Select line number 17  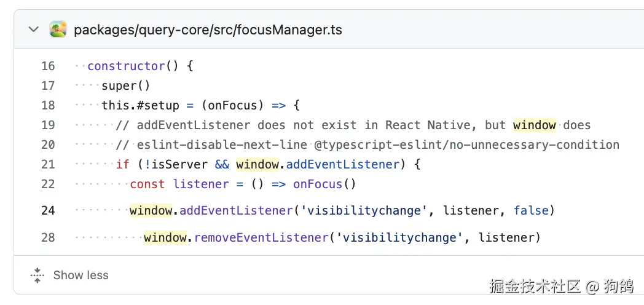(x=48, y=85)
